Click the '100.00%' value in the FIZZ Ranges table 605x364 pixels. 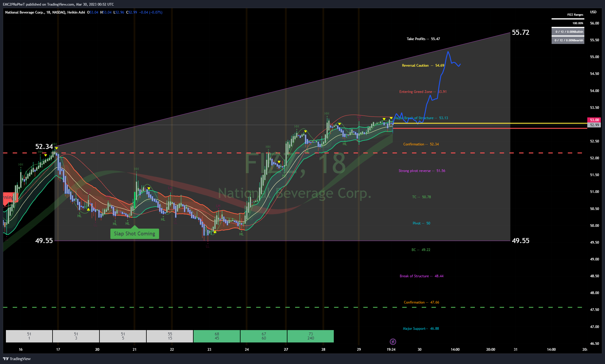[578, 23]
